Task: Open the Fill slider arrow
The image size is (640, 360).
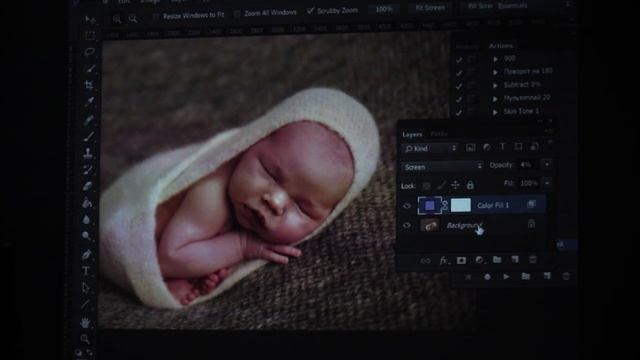Action: pos(547,183)
